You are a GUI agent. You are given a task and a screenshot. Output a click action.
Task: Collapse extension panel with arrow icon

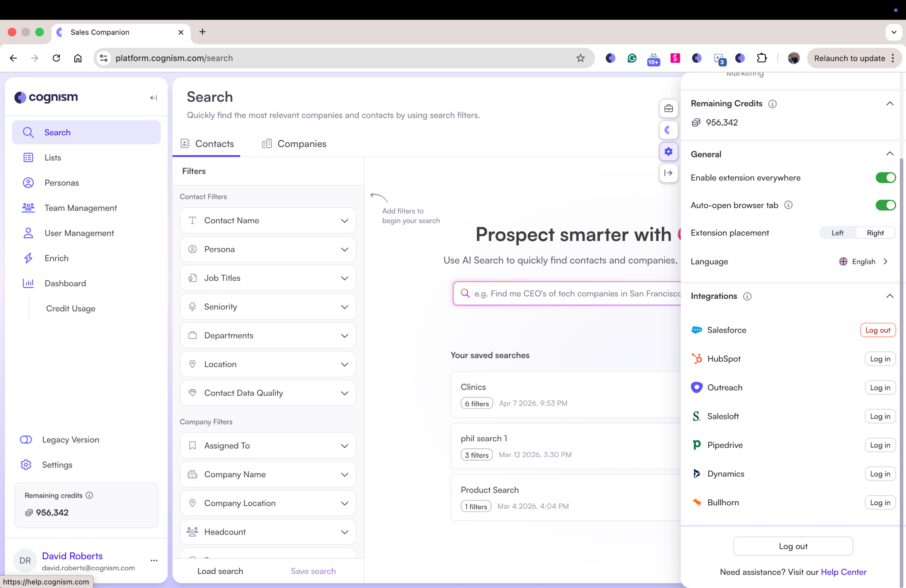click(668, 173)
